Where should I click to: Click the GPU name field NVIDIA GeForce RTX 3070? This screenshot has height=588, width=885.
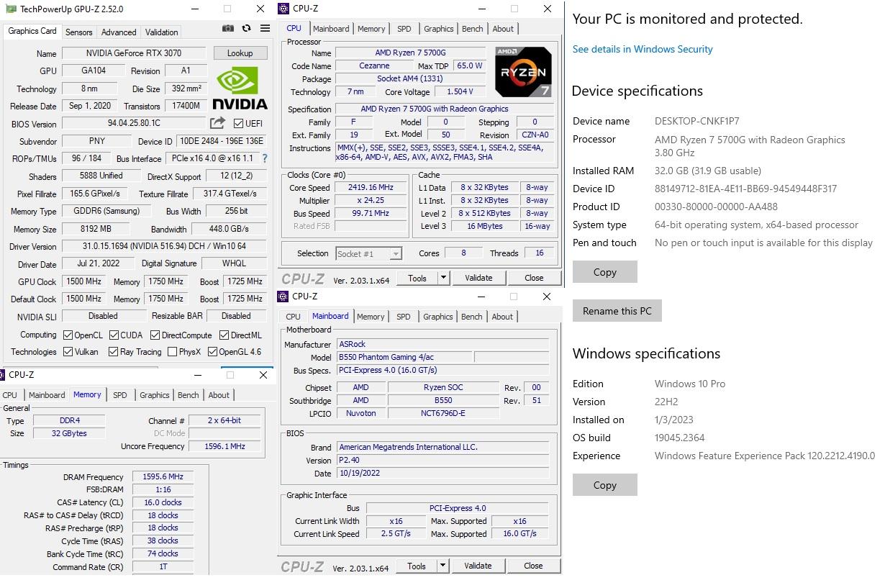coord(134,53)
